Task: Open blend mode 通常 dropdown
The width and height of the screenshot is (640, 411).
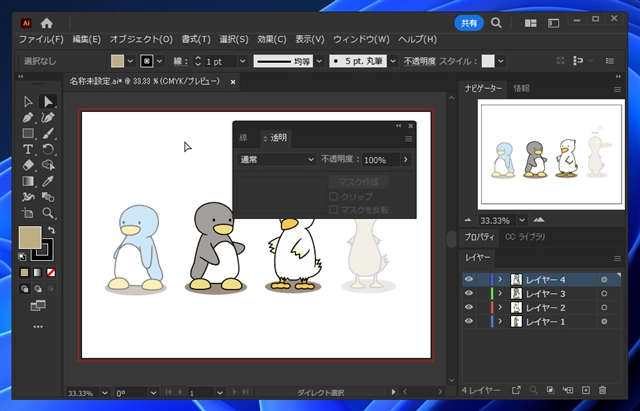Action: point(277,160)
